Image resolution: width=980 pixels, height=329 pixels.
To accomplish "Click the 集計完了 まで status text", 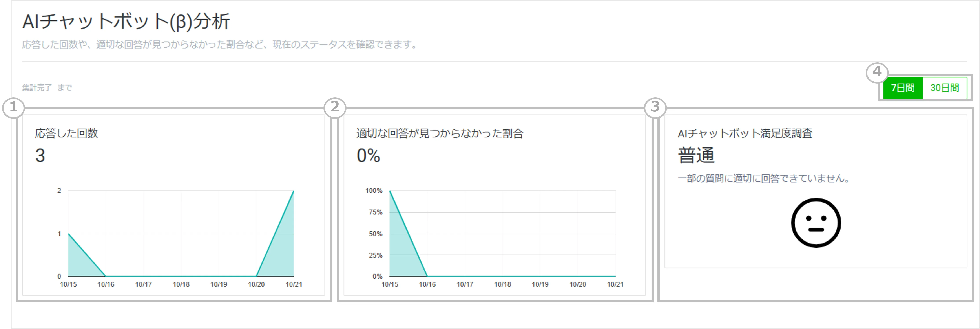I will (x=47, y=87).
